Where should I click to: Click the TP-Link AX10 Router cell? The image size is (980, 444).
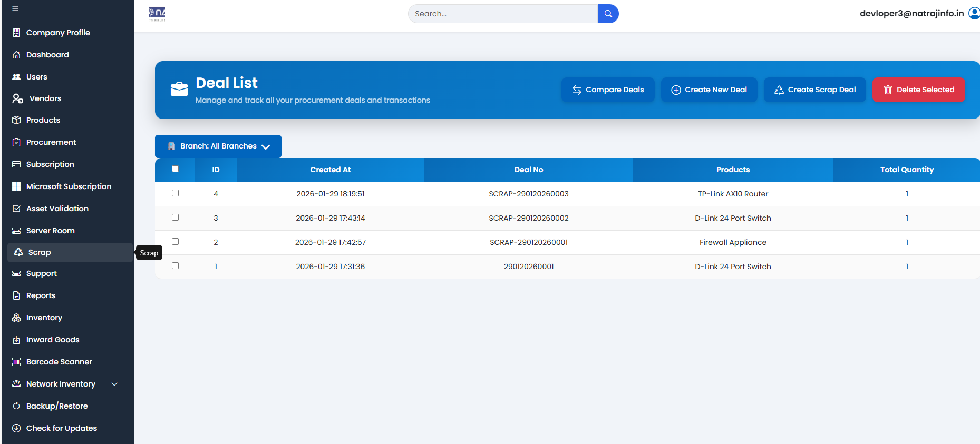[x=733, y=194]
